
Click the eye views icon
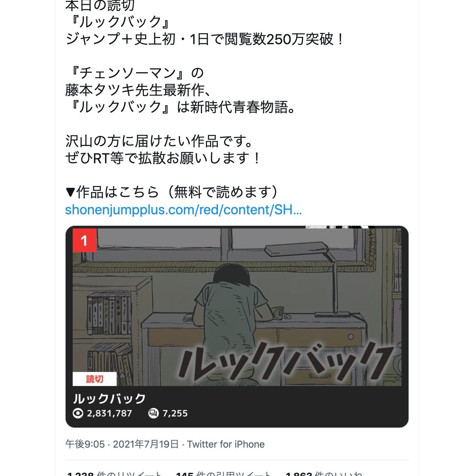point(78,413)
